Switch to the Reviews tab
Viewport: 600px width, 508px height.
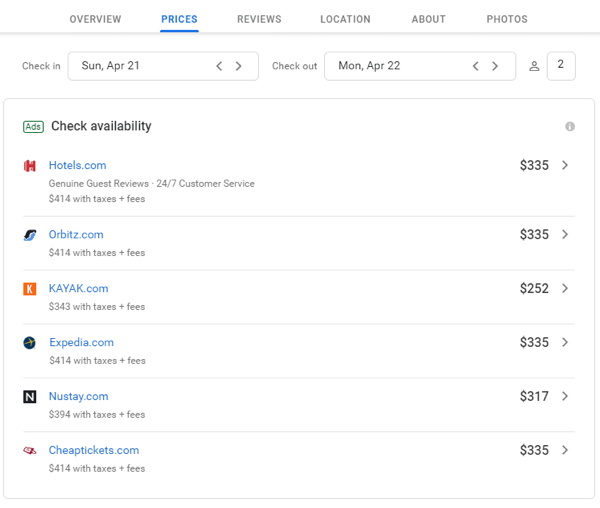[259, 19]
